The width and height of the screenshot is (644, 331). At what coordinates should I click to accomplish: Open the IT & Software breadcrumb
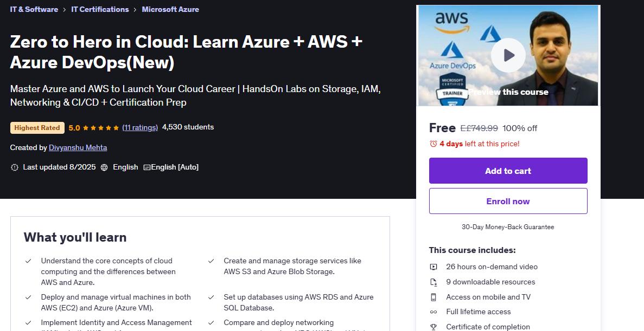34,9
